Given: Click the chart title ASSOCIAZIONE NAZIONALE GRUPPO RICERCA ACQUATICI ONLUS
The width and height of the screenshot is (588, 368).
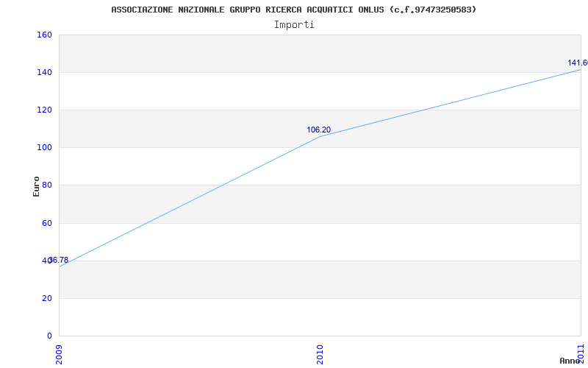Looking at the screenshot, I should [x=293, y=10].
